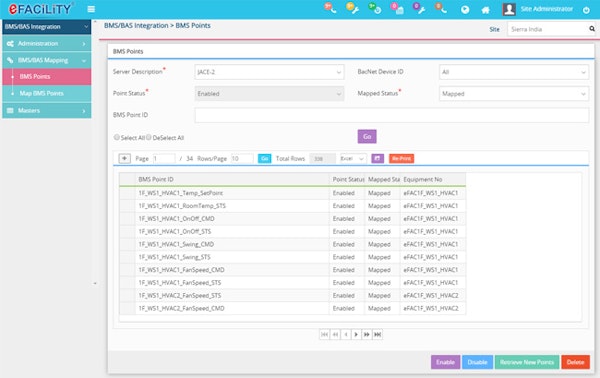Click the eFacility logo
Image resolution: width=600 pixels, height=378 pixels.
coord(40,9)
